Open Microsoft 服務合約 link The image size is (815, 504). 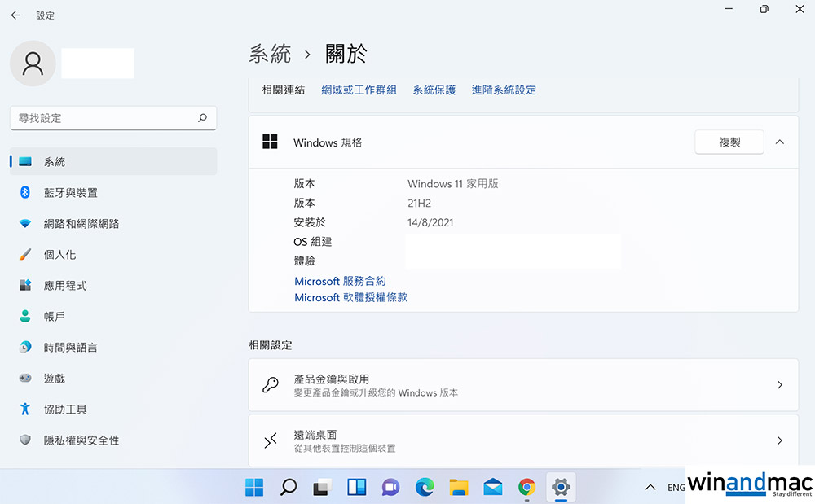pyautogui.click(x=340, y=281)
